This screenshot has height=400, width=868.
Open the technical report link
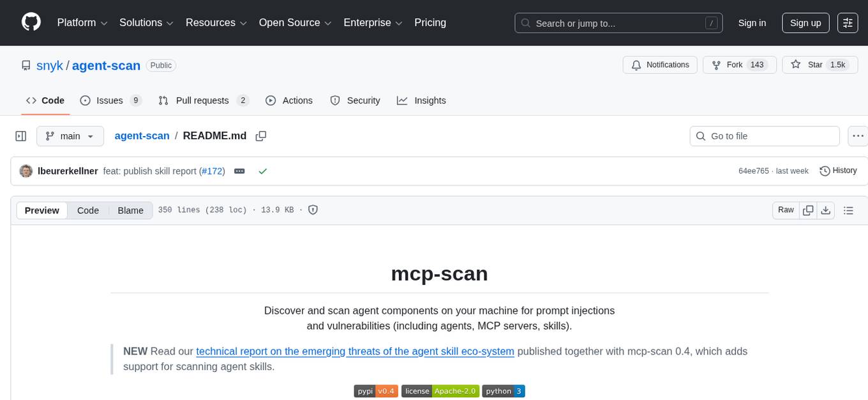pyautogui.click(x=355, y=351)
